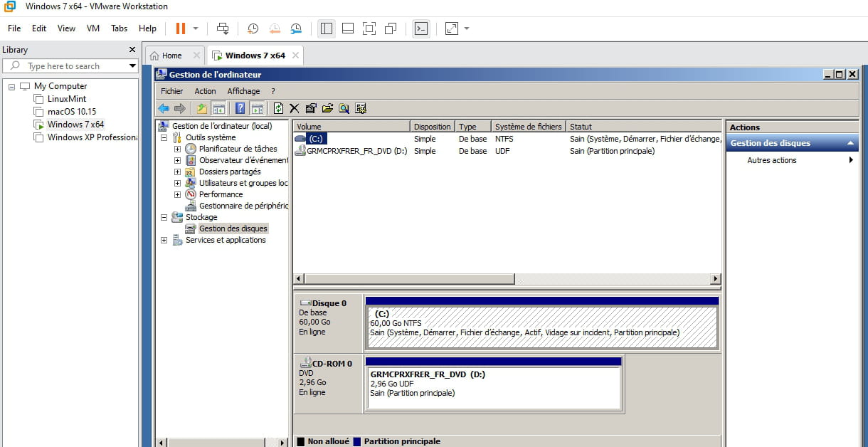Viewport: 868px width, 447px height.
Task: Click the Refresh toolbar icon with green arrows
Action: (x=278, y=108)
